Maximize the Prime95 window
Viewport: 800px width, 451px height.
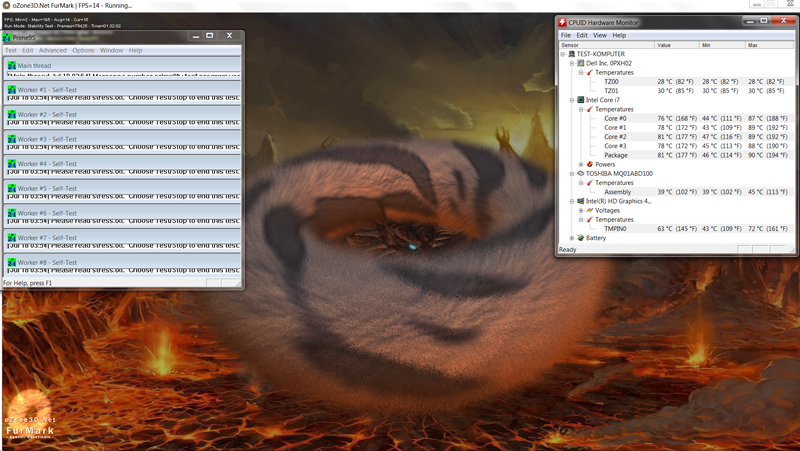coord(210,36)
